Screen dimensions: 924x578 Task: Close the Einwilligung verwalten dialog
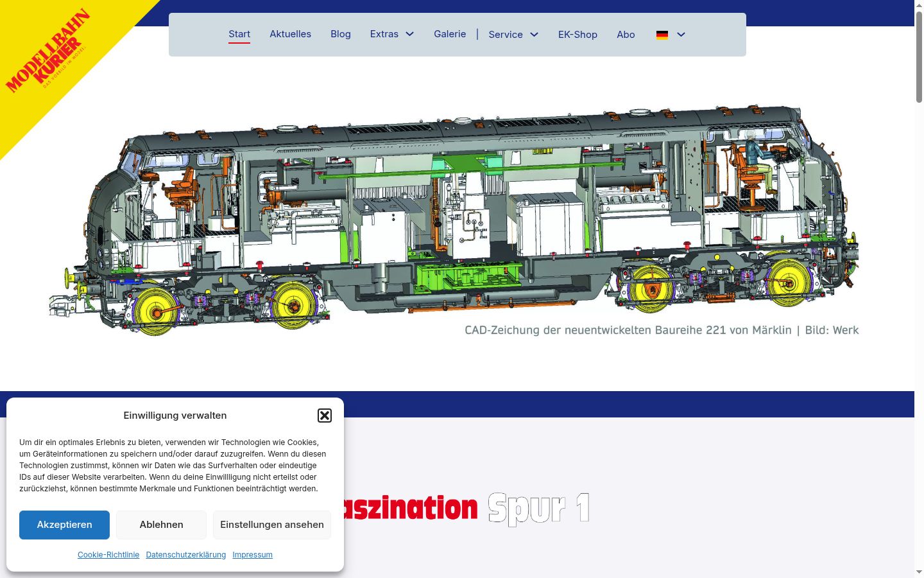[x=325, y=416]
